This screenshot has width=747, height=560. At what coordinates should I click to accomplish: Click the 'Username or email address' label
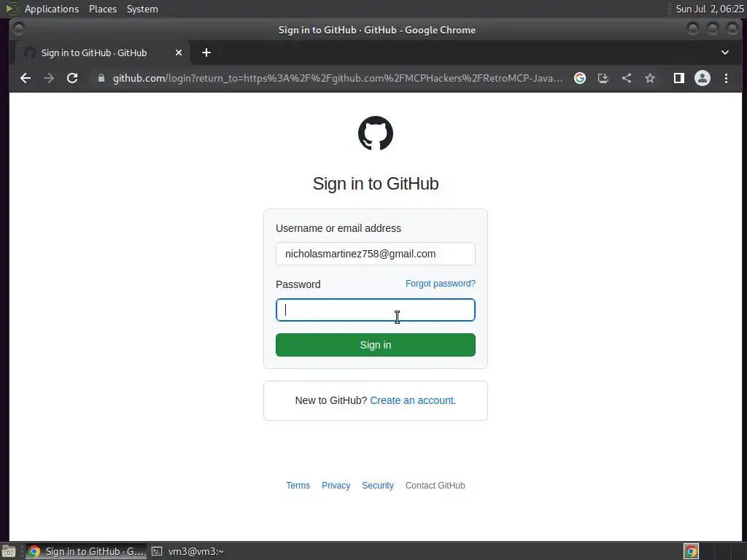[x=338, y=228]
